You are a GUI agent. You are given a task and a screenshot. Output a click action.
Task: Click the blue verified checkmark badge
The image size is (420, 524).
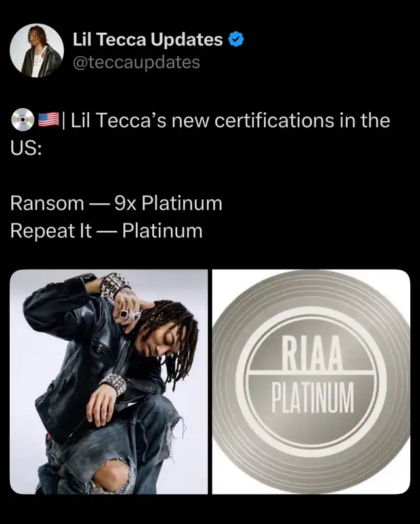(236, 39)
